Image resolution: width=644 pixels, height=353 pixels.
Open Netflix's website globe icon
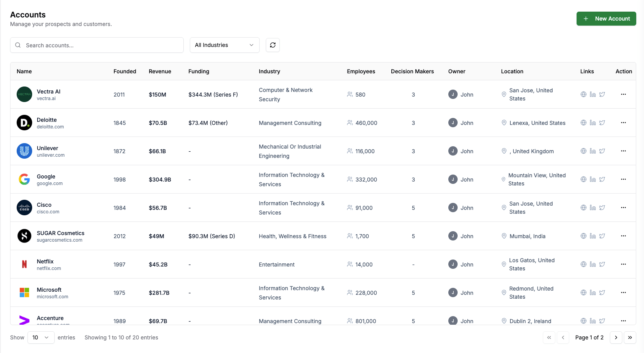coord(583,264)
